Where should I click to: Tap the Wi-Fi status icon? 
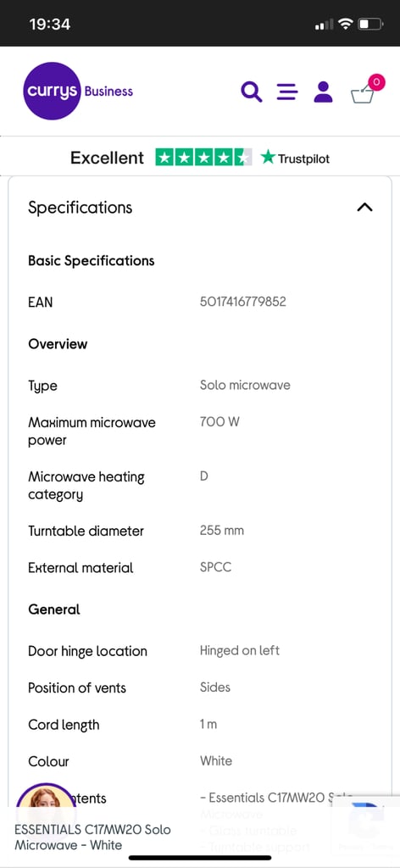[347, 24]
